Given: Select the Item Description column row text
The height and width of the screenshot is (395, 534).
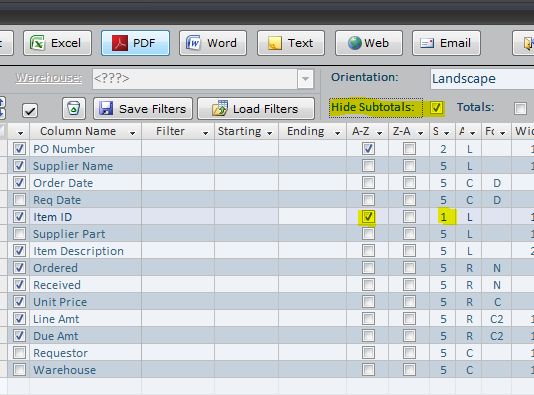Looking at the screenshot, I should [78, 251].
